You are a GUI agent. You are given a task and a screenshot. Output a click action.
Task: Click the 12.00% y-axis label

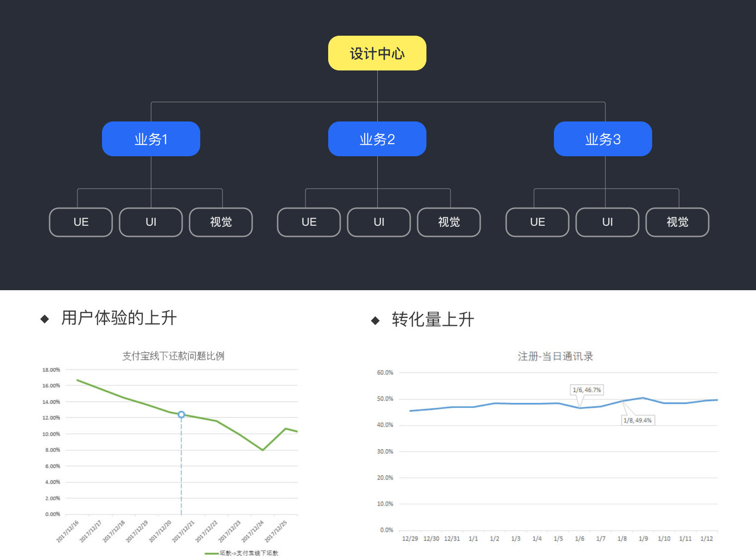click(x=51, y=418)
